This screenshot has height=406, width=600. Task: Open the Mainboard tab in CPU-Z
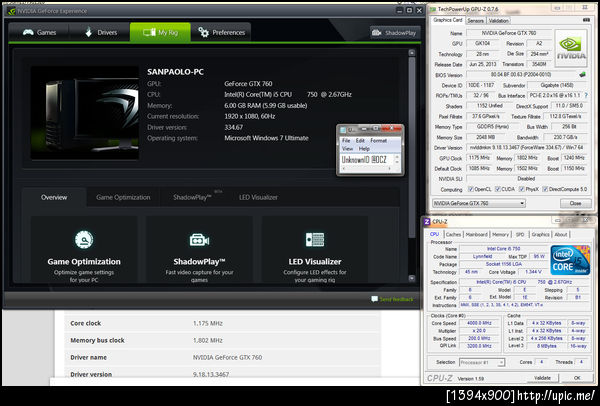(x=476, y=235)
